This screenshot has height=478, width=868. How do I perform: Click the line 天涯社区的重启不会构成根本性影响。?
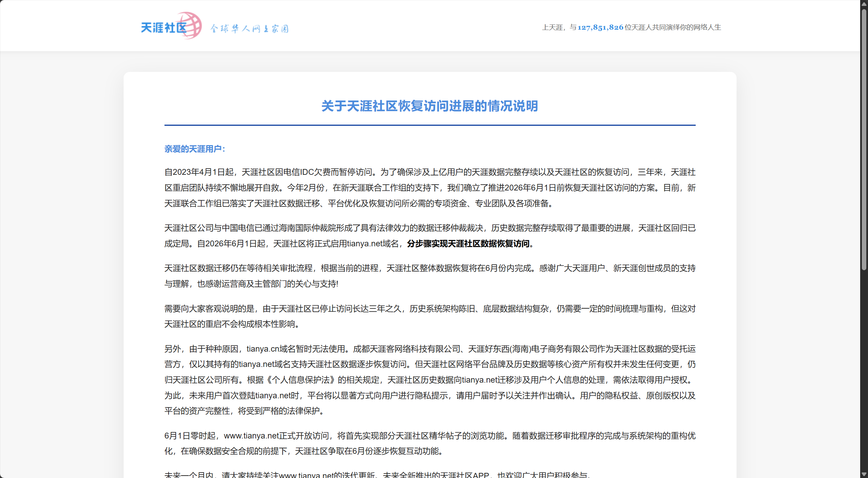point(232,324)
